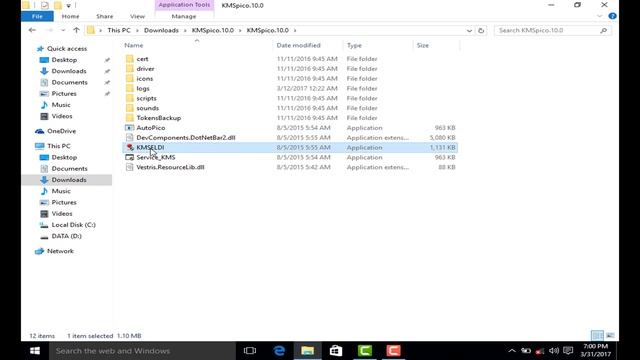Viewport: 640px width, 360px height.
Task: Select the Service_KMS application
Action: 156,157
